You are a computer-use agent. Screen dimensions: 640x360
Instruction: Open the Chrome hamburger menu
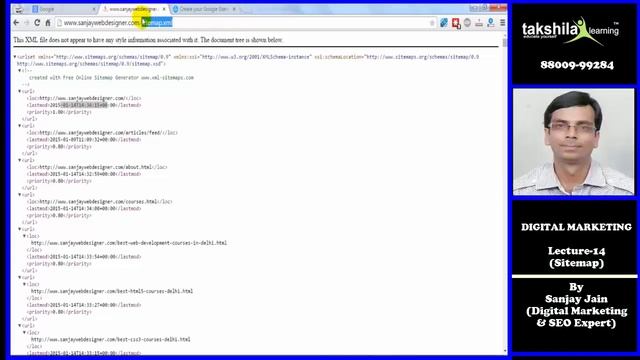[502, 23]
